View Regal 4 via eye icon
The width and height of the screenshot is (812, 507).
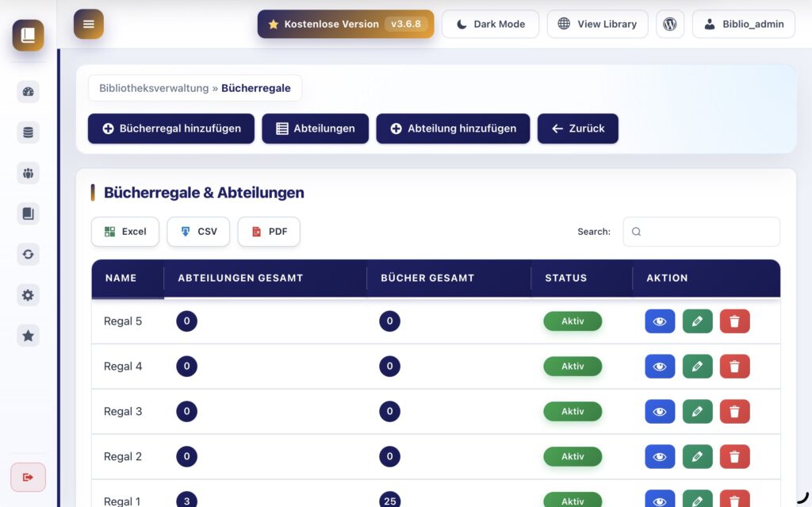(660, 367)
